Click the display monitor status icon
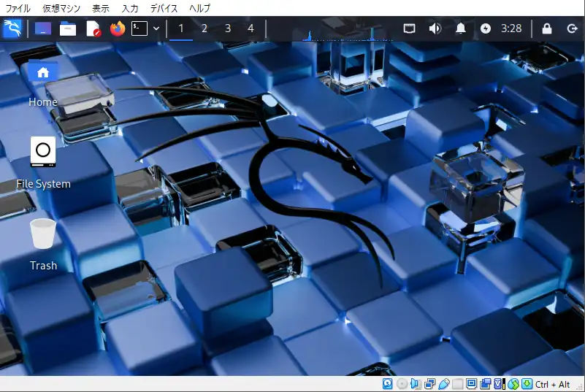Screen dimensions: 585x392 [471, 384]
